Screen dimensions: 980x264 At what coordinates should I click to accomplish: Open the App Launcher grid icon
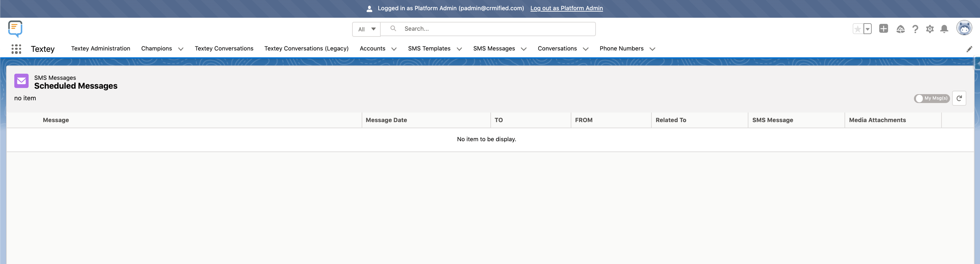tap(16, 49)
